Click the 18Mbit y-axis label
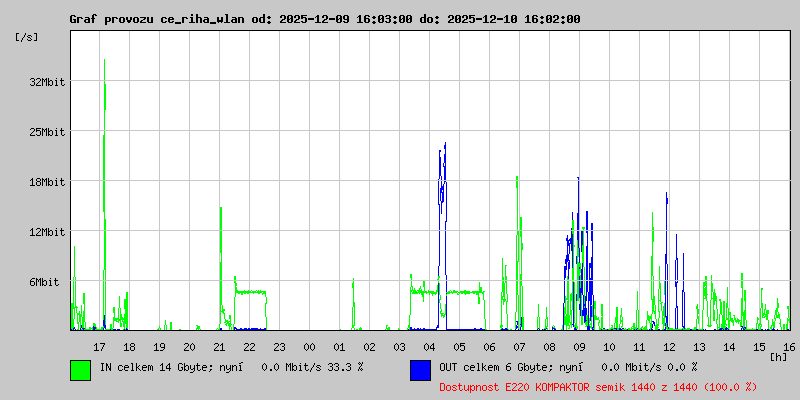 (47, 182)
